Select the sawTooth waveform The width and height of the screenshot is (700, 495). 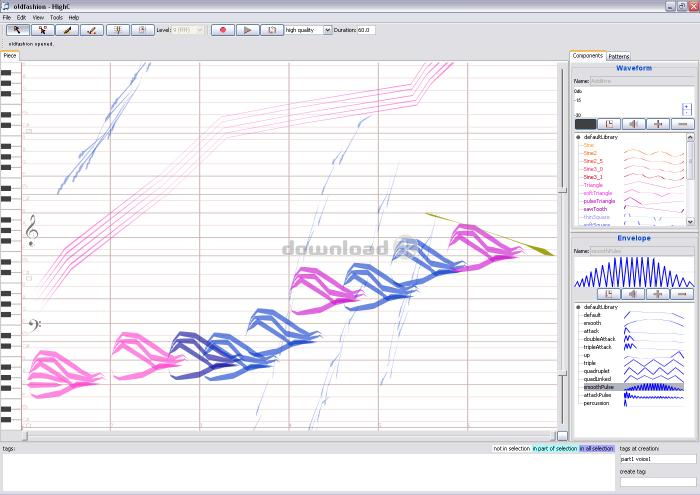coord(595,208)
